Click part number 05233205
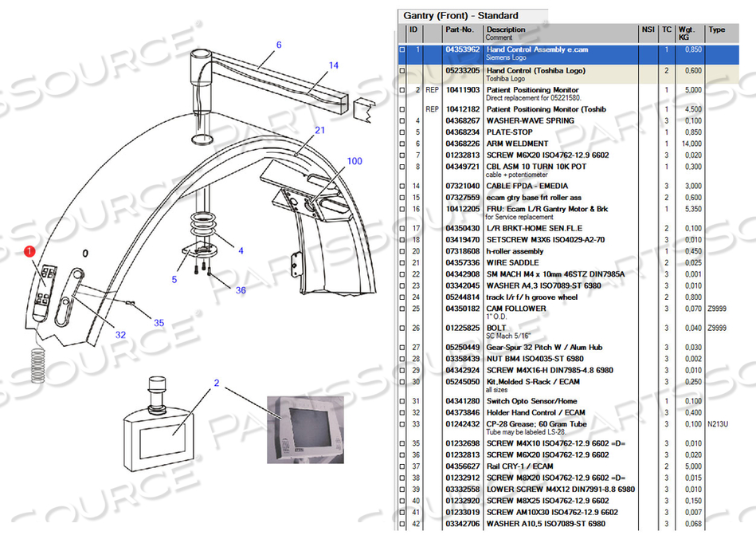This screenshot has width=756, height=539. point(462,71)
